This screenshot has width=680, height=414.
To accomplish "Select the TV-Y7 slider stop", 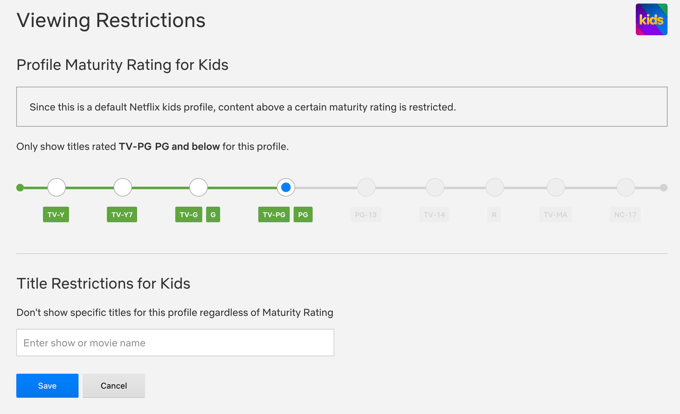I will [122, 187].
